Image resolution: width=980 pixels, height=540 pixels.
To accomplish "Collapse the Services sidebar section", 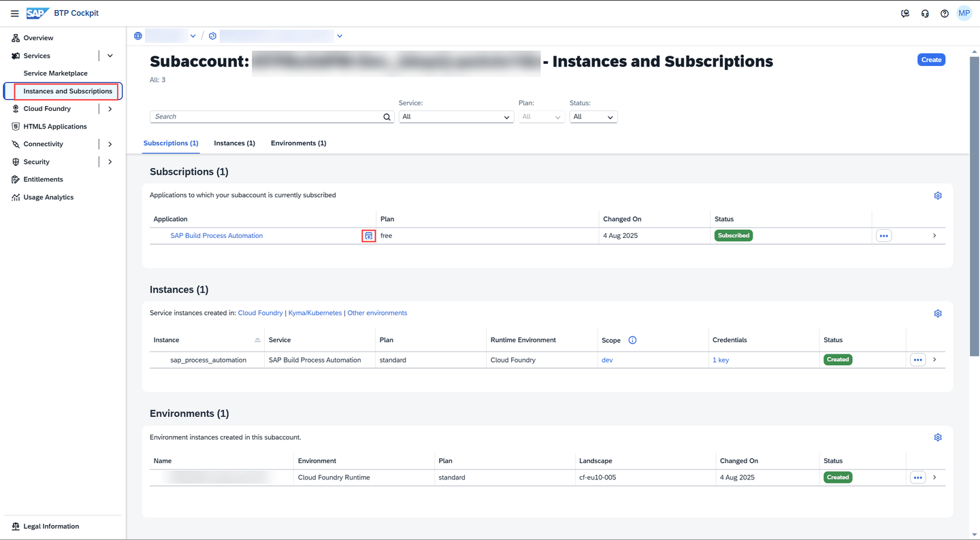I will point(110,56).
